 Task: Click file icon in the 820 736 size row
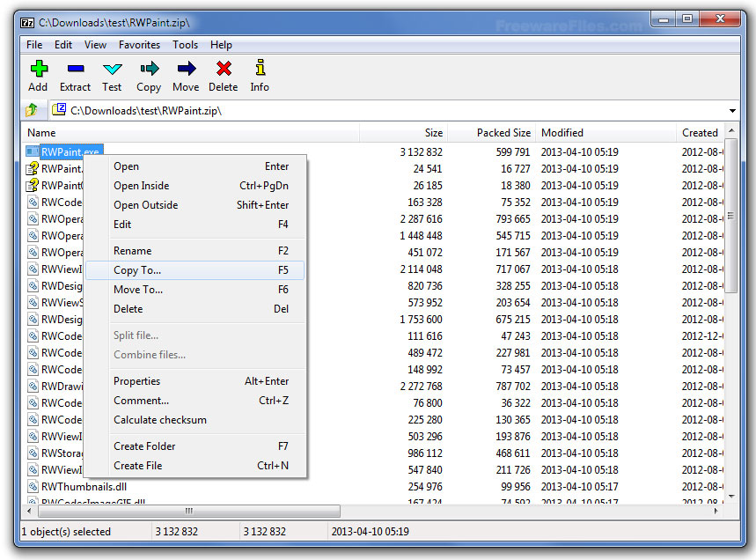click(x=33, y=285)
